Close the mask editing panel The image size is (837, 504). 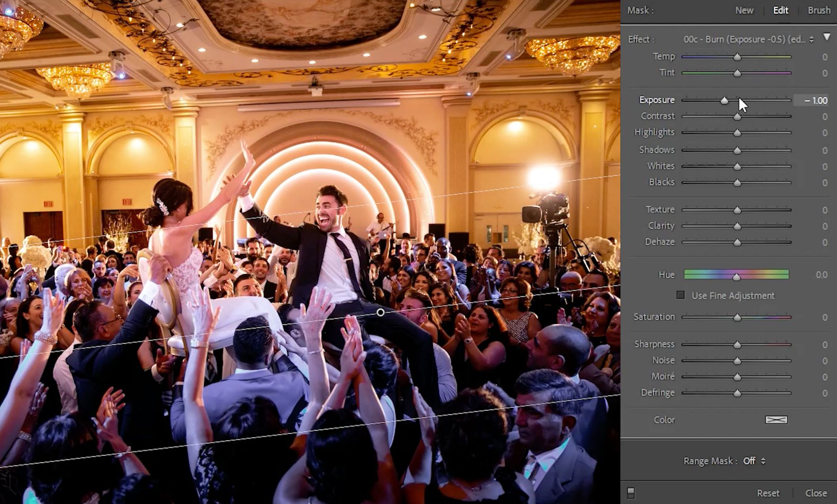816,492
